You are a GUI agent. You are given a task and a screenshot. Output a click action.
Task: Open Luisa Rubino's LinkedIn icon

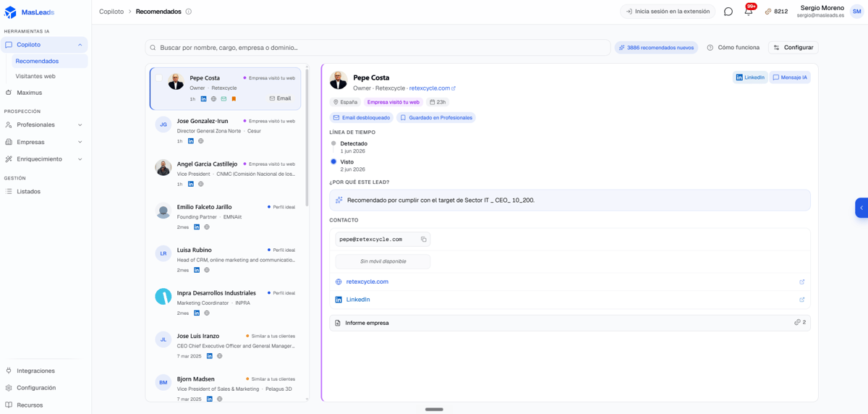click(197, 270)
